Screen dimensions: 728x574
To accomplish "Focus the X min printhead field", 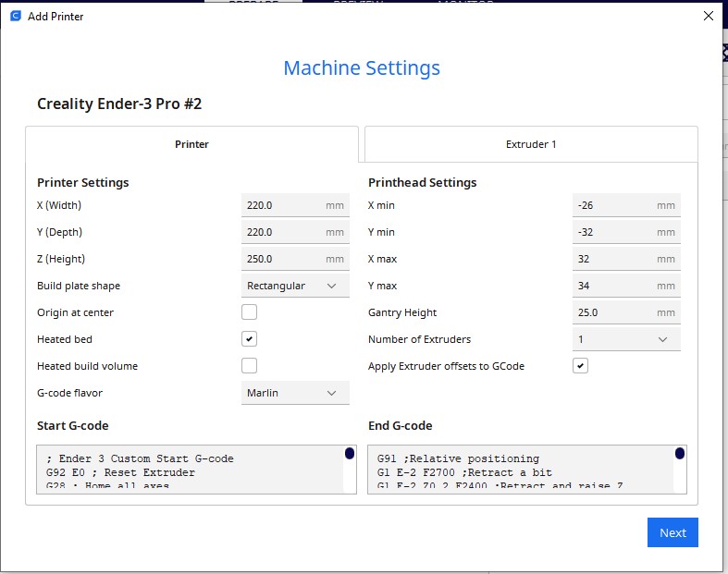I will pos(615,205).
